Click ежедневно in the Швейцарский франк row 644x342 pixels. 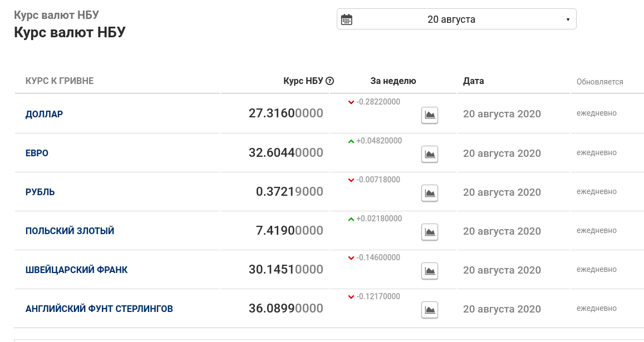coord(596,270)
